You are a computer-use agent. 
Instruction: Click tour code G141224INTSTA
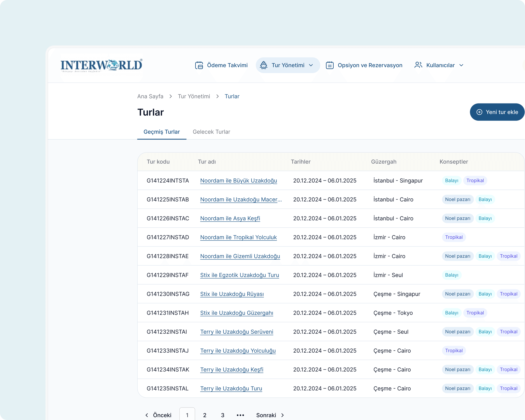(168, 181)
